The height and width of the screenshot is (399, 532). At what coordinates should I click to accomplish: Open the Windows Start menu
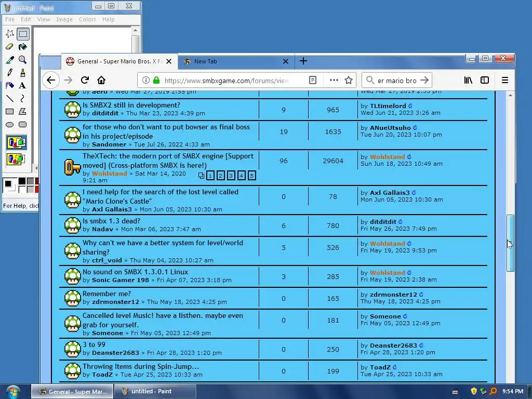coord(12,392)
